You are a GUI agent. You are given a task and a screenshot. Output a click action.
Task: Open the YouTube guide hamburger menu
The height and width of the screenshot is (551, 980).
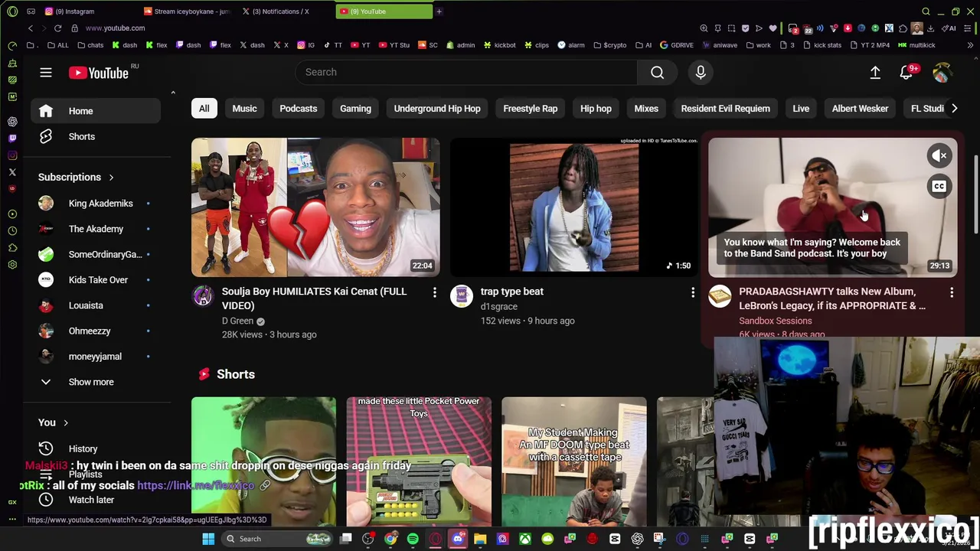pos(46,73)
